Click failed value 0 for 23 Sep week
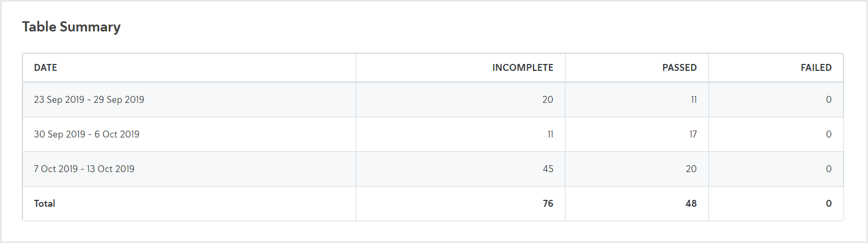Image resolution: width=868 pixels, height=243 pixels. [x=829, y=100]
